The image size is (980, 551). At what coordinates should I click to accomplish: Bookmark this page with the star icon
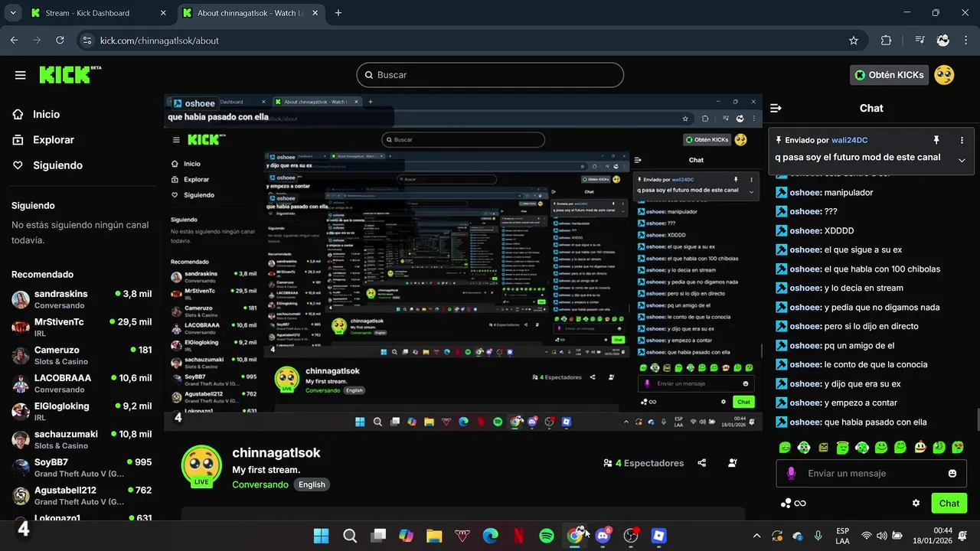(854, 40)
